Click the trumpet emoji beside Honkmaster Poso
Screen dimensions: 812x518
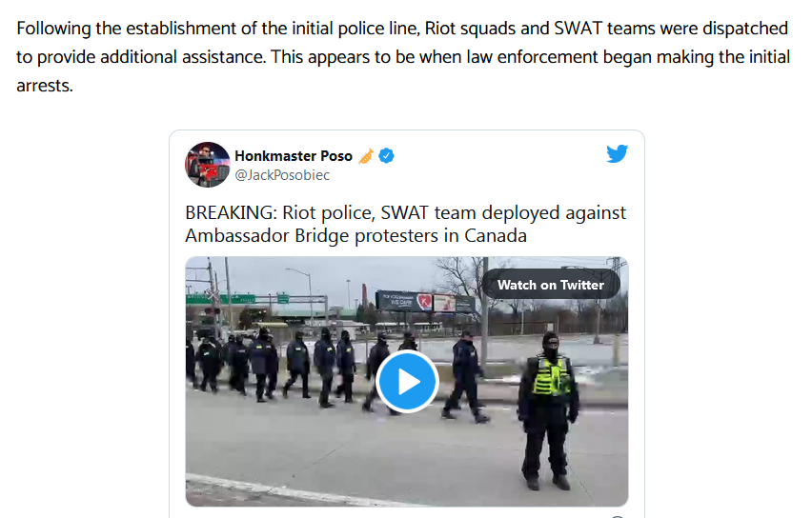click(366, 156)
